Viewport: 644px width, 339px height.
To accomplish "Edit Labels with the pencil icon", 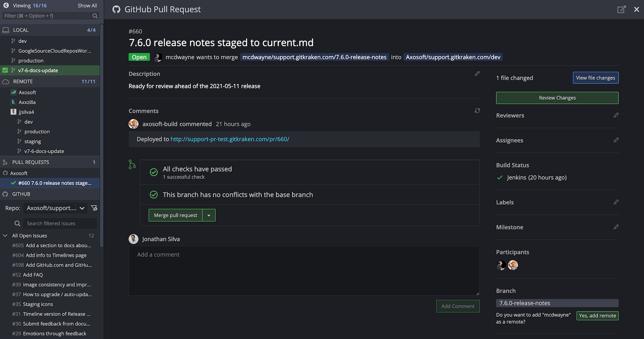I will point(616,202).
